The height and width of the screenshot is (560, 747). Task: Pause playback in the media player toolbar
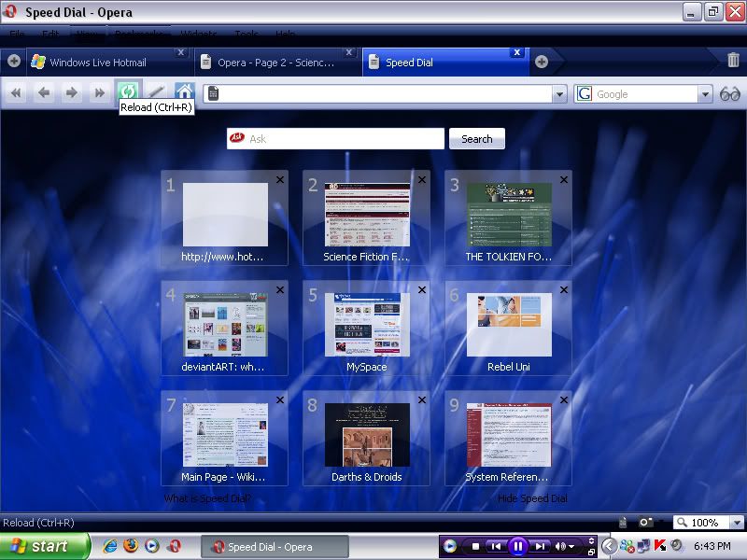pyautogui.click(x=517, y=546)
